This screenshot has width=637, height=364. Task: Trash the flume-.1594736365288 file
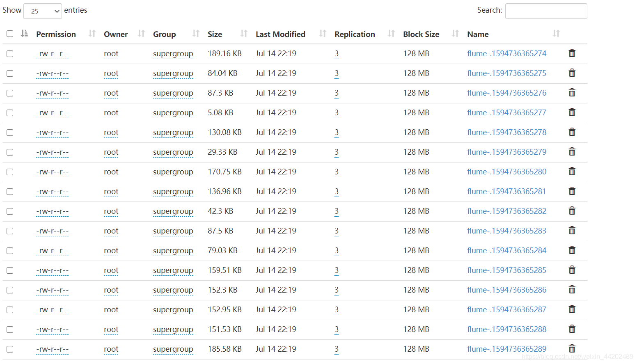(572, 329)
